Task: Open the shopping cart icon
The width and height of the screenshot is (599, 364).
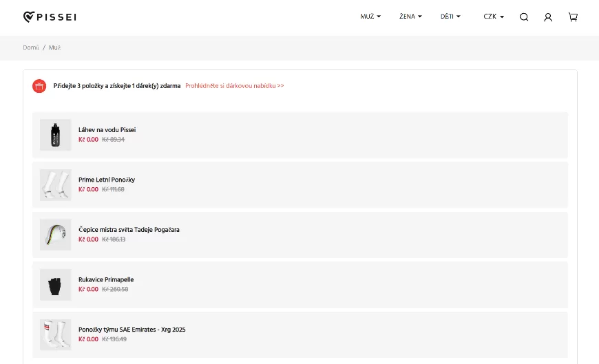Action: coord(573,17)
